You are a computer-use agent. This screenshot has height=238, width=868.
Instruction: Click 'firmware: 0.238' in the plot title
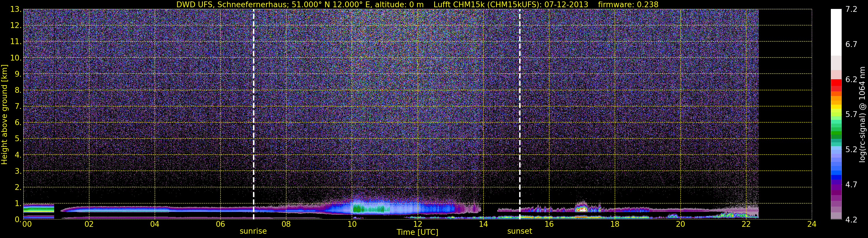click(x=628, y=4)
